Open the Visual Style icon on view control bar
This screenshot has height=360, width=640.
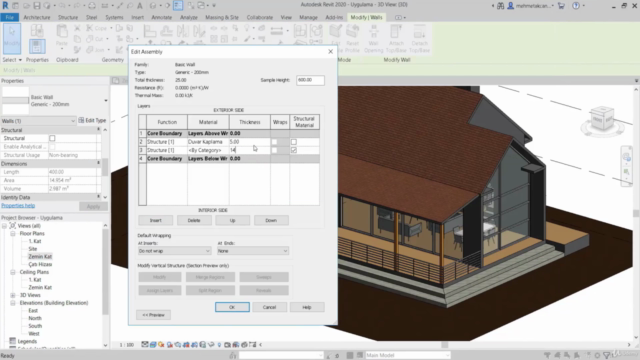click(x=153, y=344)
